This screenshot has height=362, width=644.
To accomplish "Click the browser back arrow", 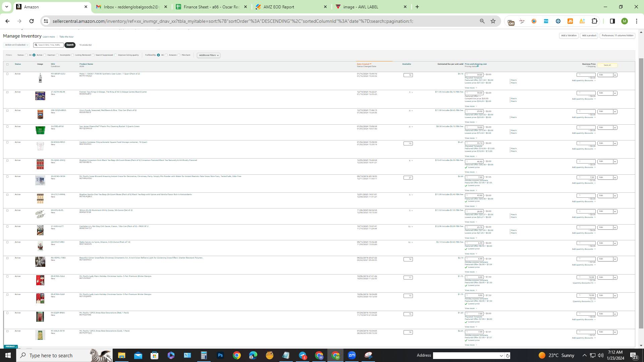I will click(7, 21).
